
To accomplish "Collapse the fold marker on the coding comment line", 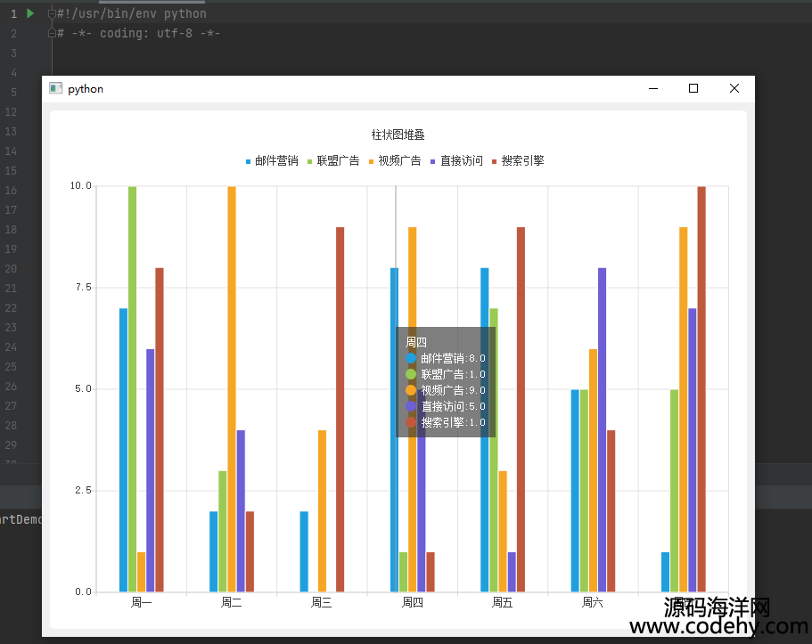I will pyautogui.click(x=52, y=34).
